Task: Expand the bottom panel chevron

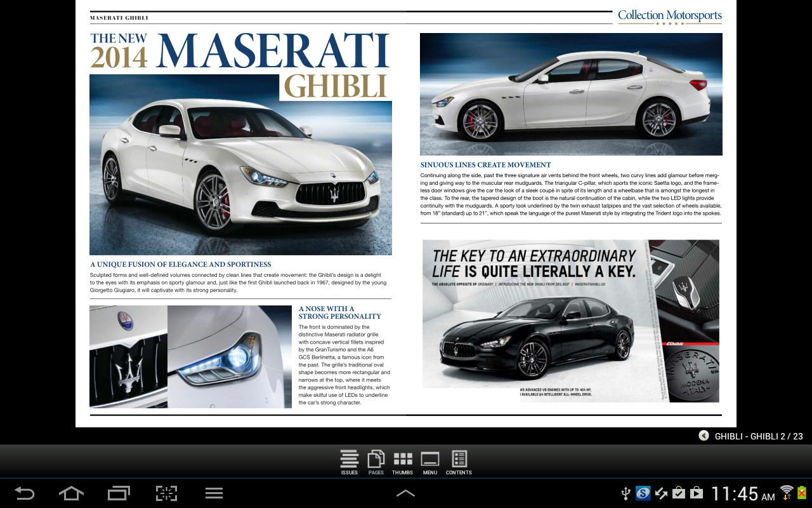Action: 405,493
